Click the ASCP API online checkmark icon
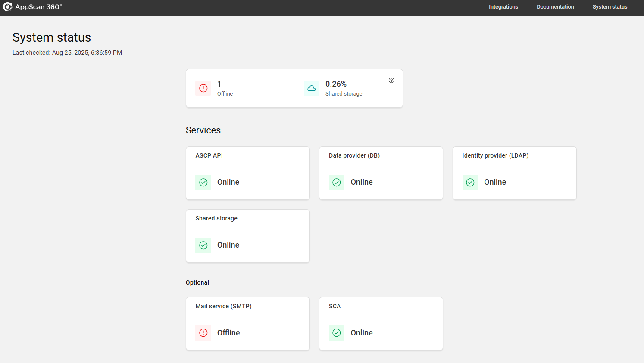This screenshot has width=644, height=363. click(x=203, y=183)
